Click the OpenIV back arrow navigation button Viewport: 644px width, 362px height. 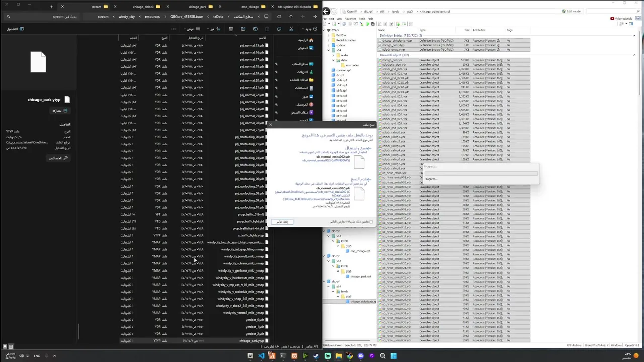coord(326,11)
